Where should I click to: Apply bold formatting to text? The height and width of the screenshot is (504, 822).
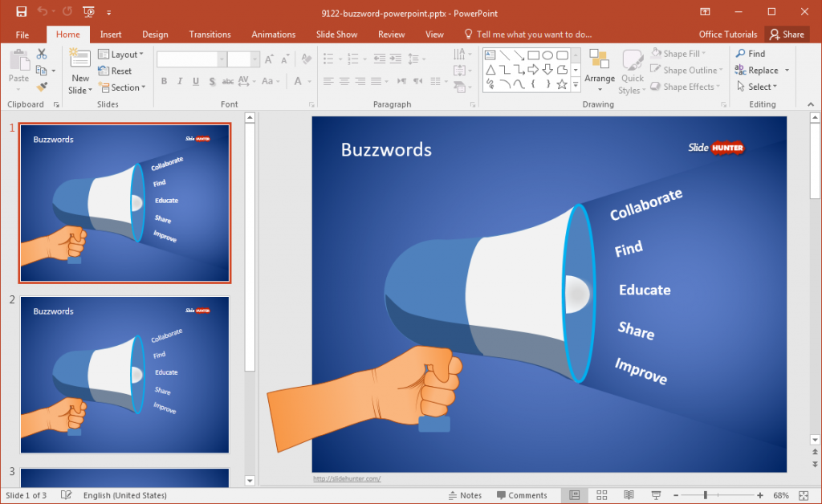[164, 81]
